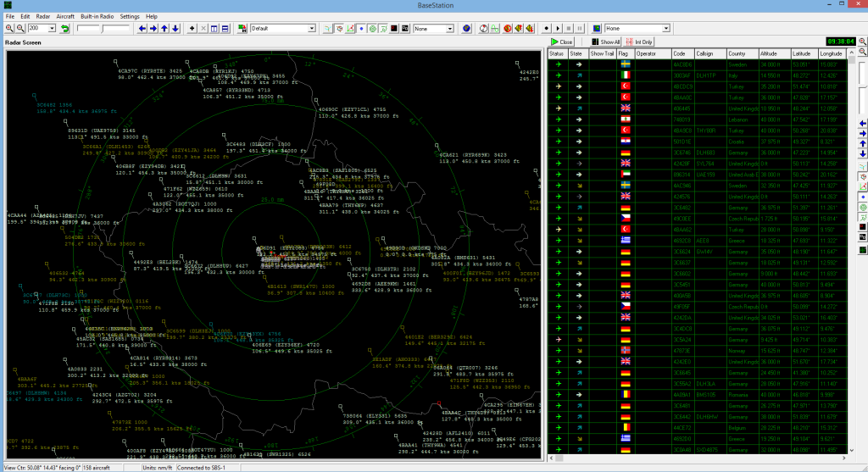Screen dimensions: 868x472
Task: Toggle the red-green trails graph icon
Action: click(350, 28)
